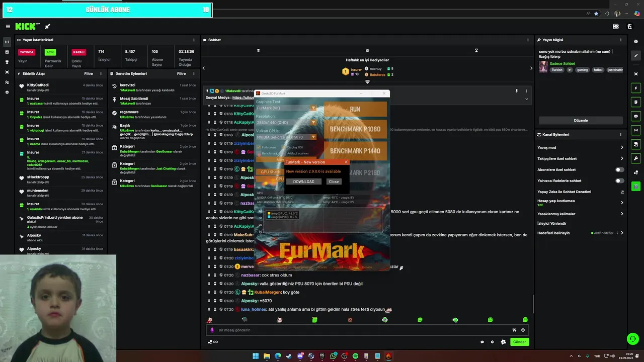Open Graphics Test dropdown in FurMark

click(286, 108)
